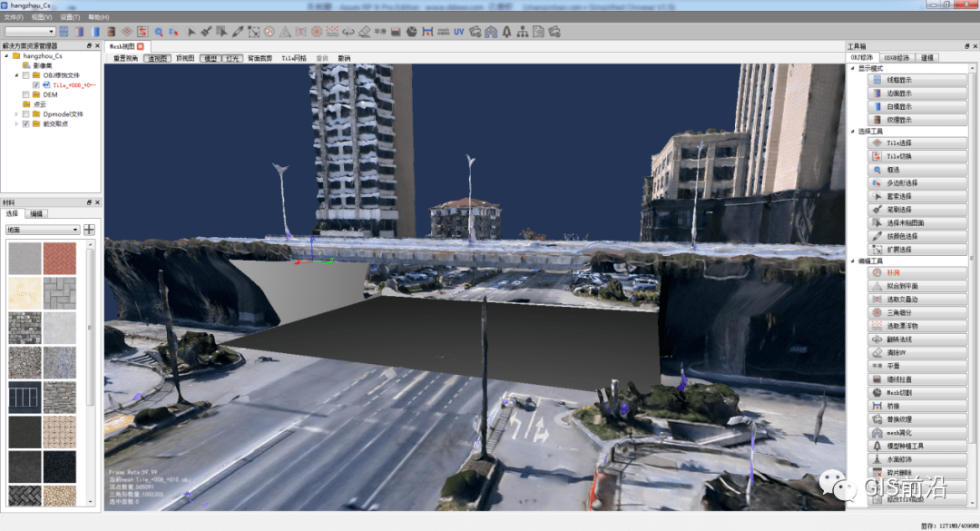The height and width of the screenshot is (531, 980).
Task: Click the 线框显示 wireframe display button
Action: click(x=916, y=80)
